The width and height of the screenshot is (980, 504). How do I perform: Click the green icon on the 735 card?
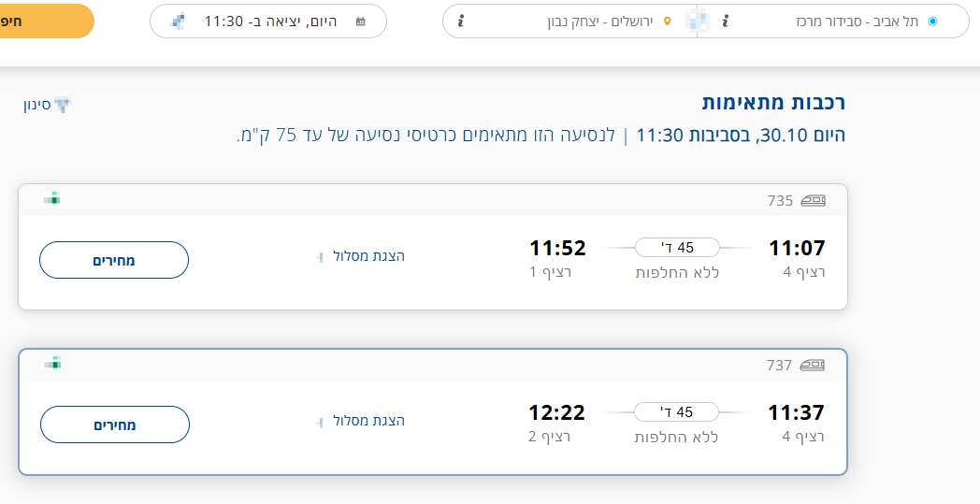tap(53, 198)
